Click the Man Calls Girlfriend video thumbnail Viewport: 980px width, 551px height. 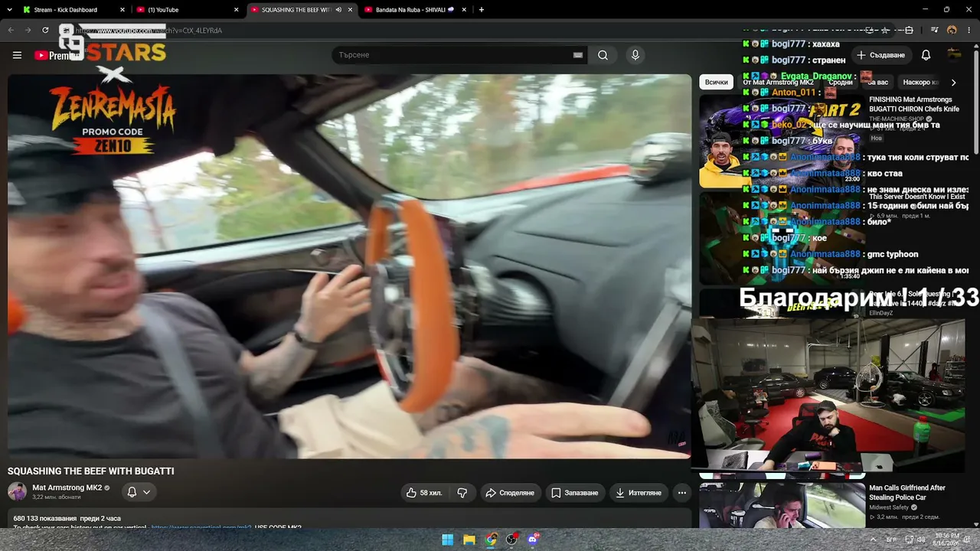[782, 504]
